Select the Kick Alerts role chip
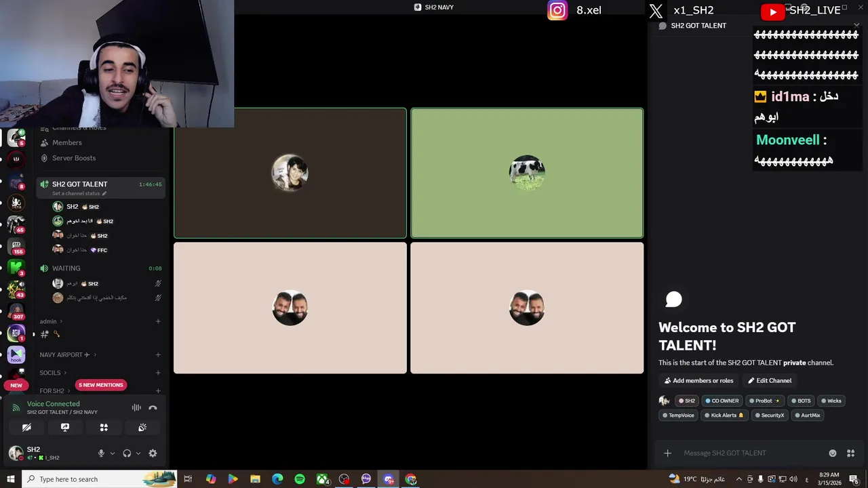 724,415
